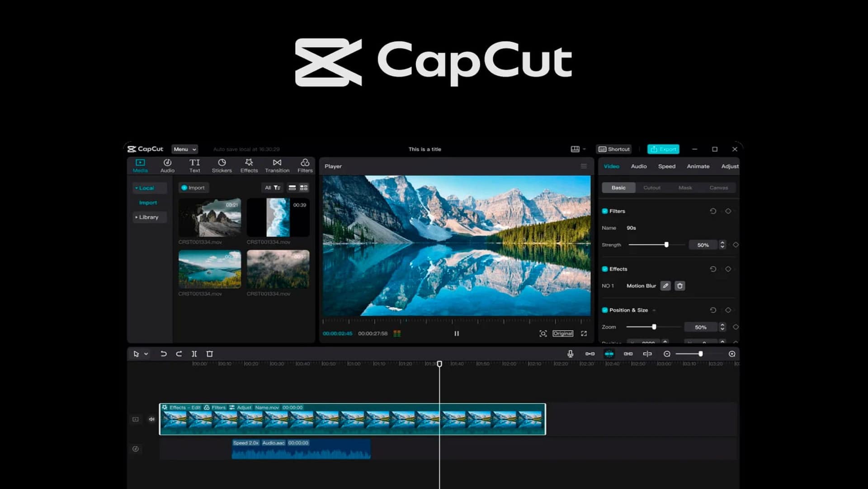Screen dimensions: 868x489
Task: Click the Split clip tool icon
Action: (x=194, y=354)
